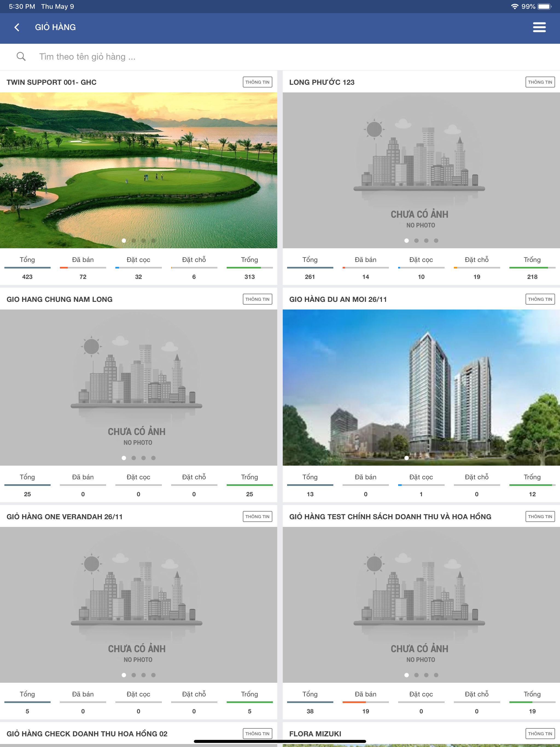Focus the 'Tìm theo tên giỏ hàng' search field
Image resolution: width=560 pixels, height=747 pixels.
(280, 57)
